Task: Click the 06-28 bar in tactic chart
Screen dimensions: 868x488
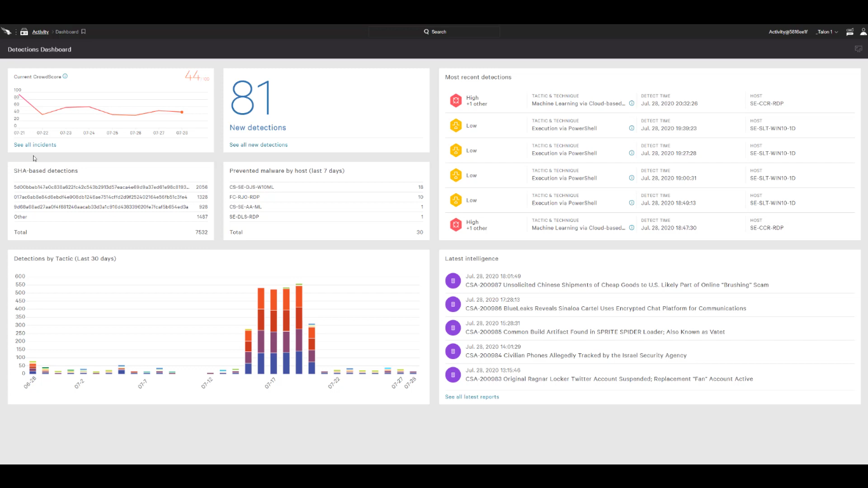Action: point(32,367)
